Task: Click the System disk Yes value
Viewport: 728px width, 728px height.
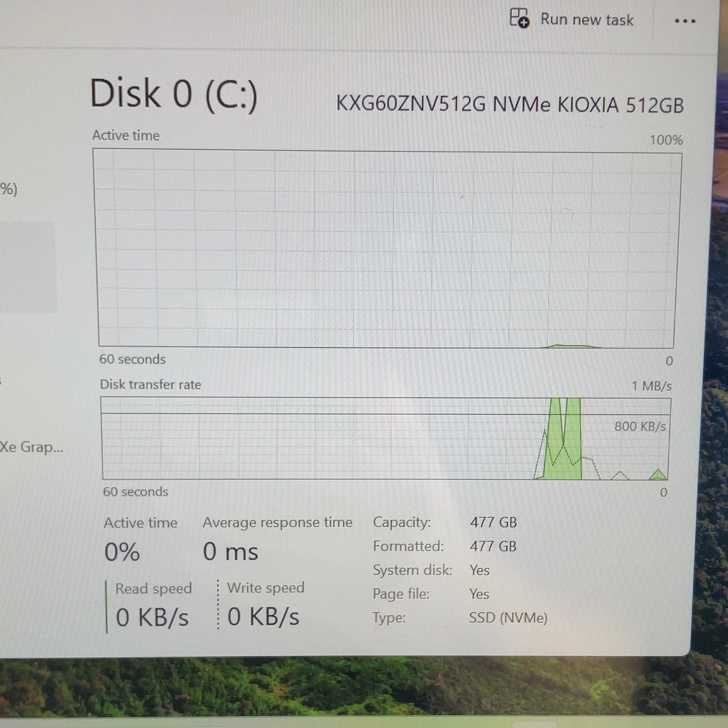Action: [x=480, y=570]
